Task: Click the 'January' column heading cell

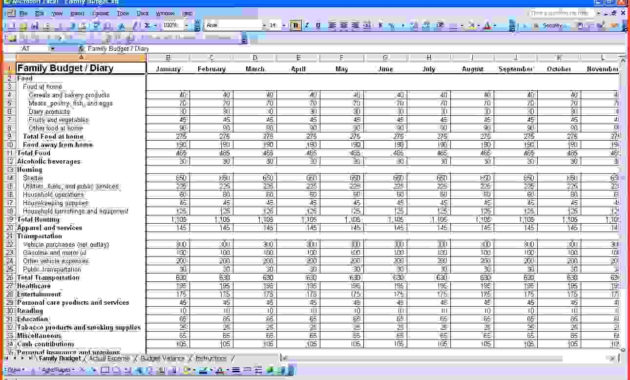Action: [168, 69]
